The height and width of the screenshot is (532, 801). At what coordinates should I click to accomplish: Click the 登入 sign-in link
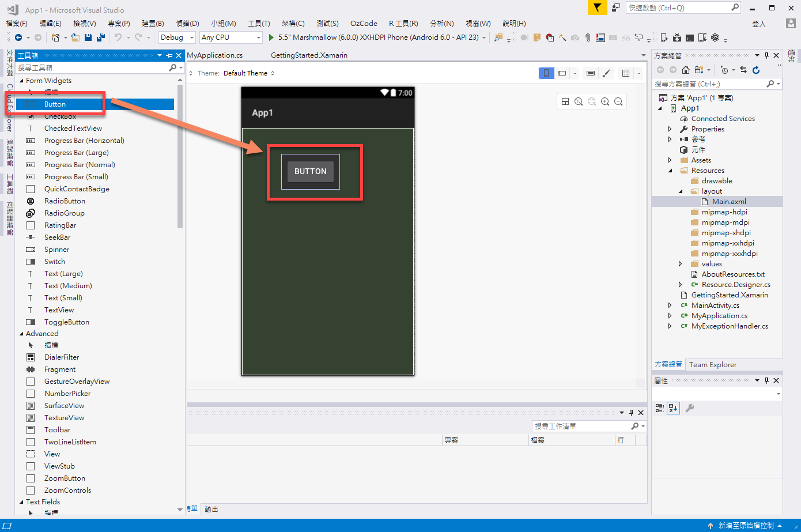[x=759, y=24]
